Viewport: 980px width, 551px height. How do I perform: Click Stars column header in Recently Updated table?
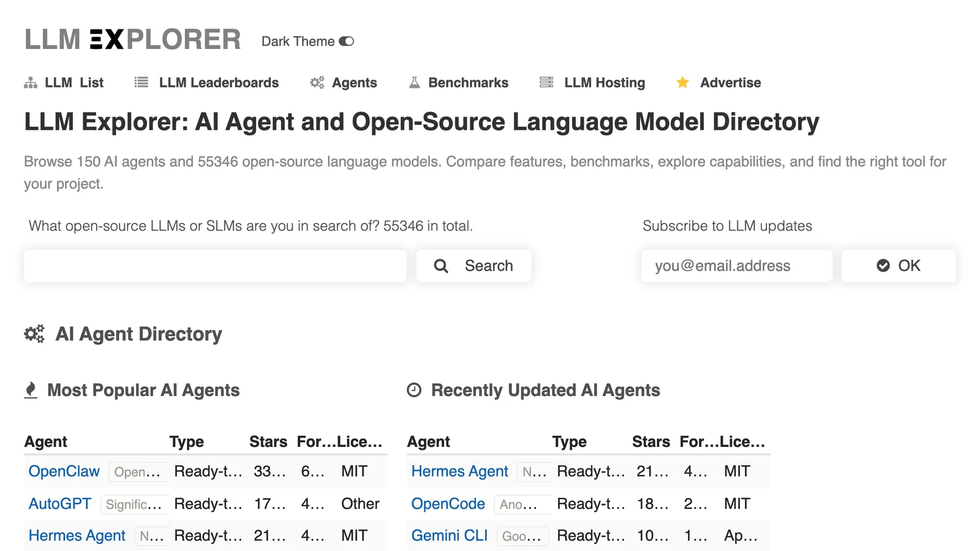(x=651, y=442)
